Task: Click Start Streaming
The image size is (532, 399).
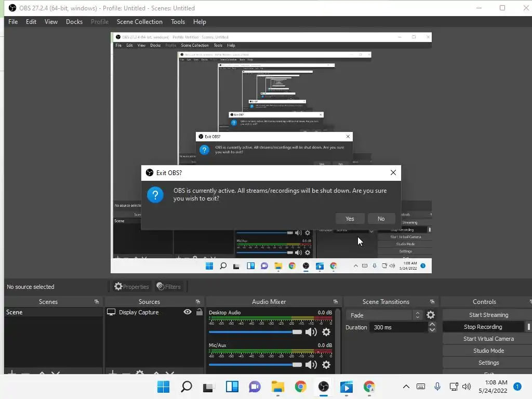Action: pyautogui.click(x=488, y=315)
